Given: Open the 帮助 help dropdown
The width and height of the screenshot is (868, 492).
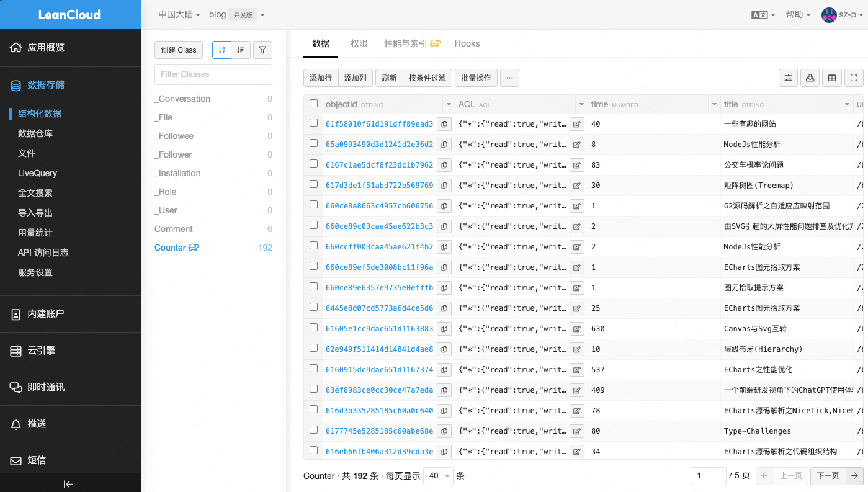Looking at the screenshot, I should tap(798, 14).
